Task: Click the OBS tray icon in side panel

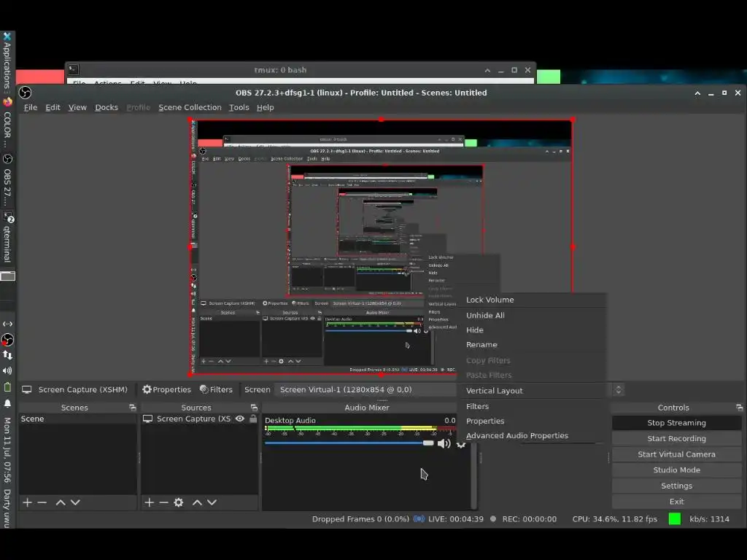Action: pos(7,340)
